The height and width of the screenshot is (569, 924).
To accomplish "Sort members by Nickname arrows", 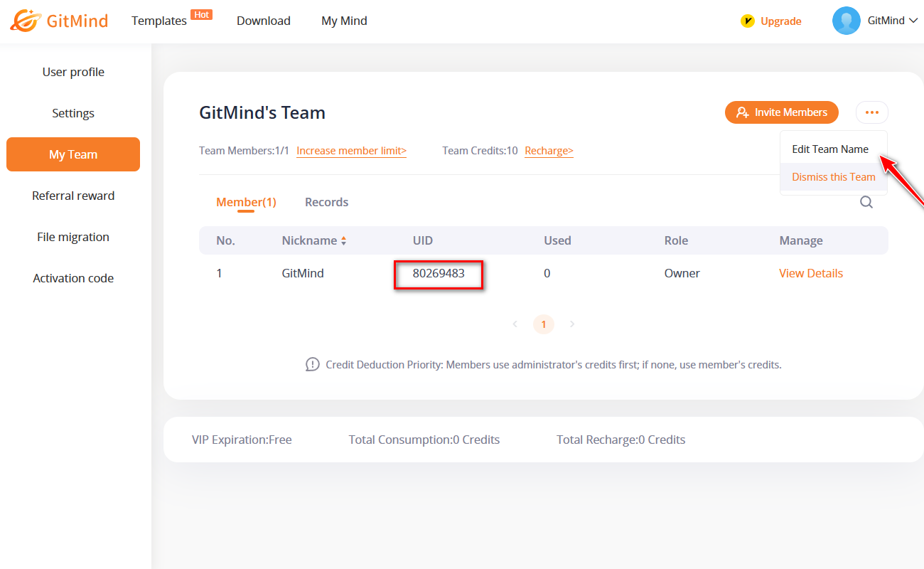I will point(344,241).
